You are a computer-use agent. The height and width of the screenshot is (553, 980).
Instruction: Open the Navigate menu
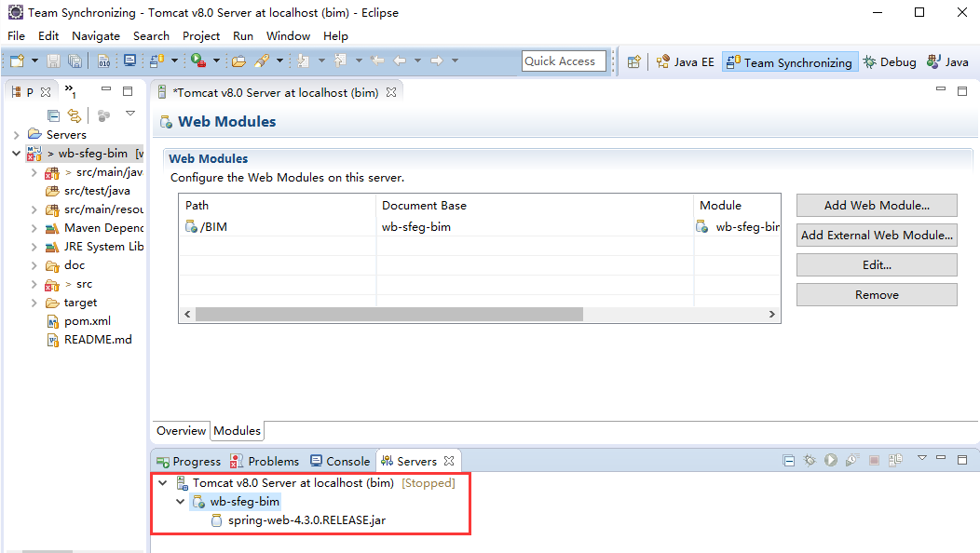point(95,35)
